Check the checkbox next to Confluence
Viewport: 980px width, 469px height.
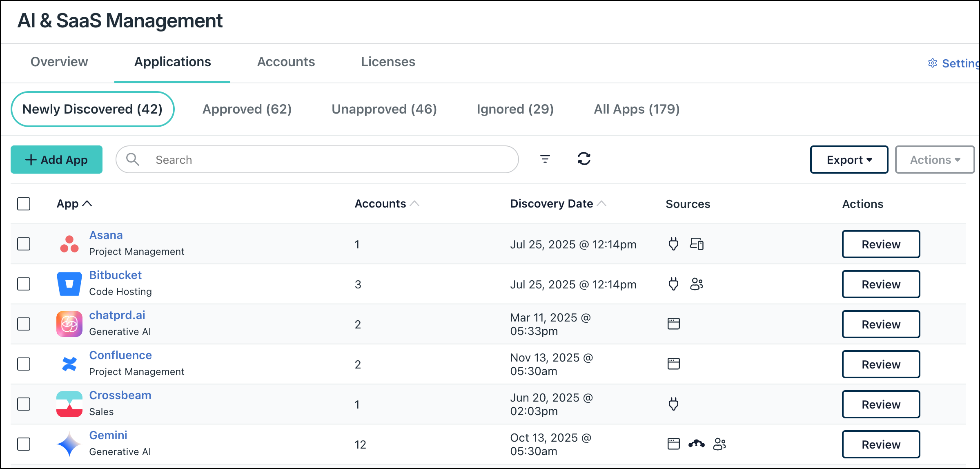coord(23,364)
